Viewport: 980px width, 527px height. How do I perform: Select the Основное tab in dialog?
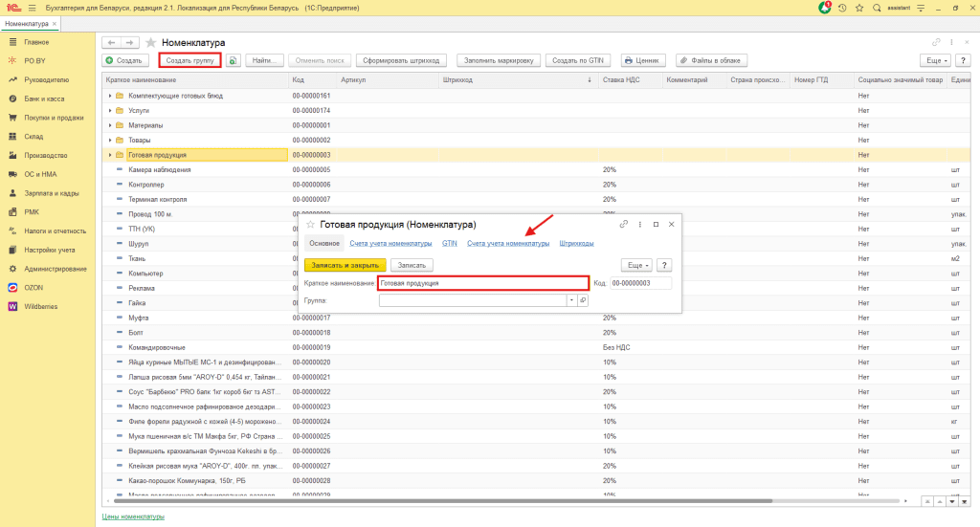[x=324, y=244]
